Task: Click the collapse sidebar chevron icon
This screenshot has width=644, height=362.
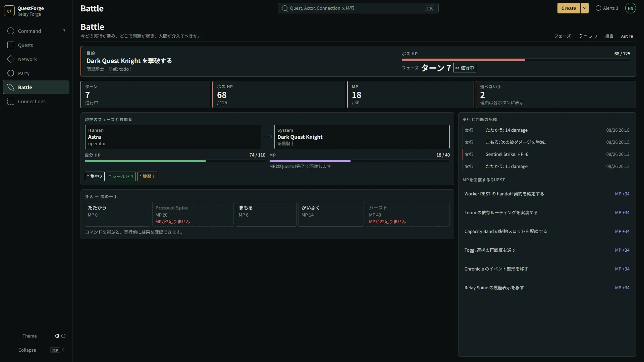Action: pos(63,350)
